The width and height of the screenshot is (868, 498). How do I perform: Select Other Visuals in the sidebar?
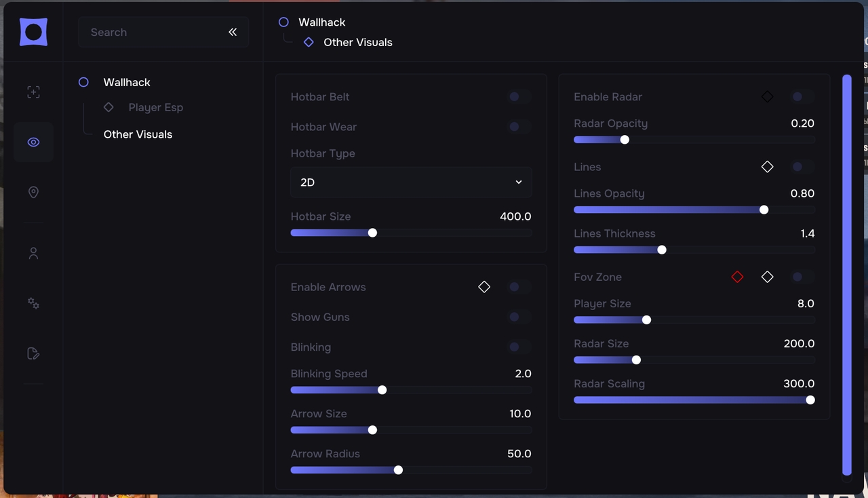pos(138,134)
